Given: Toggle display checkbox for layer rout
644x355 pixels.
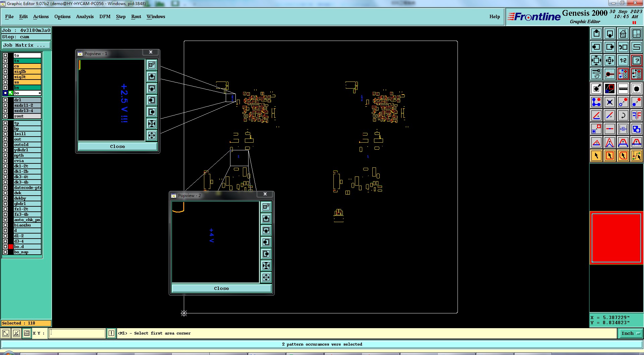Looking at the screenshot, I should [x=5, y=116].
